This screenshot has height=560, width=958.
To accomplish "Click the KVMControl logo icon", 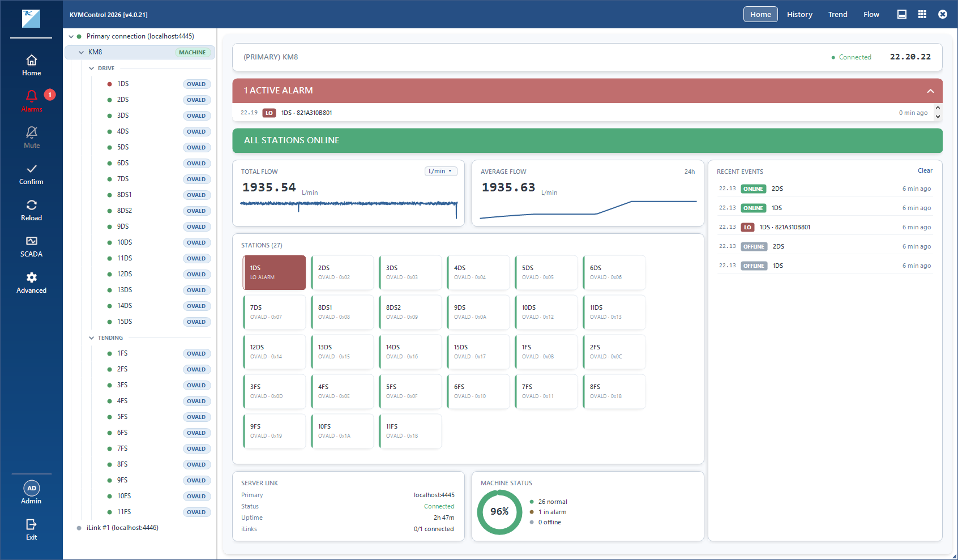I will tap(31, 18).
